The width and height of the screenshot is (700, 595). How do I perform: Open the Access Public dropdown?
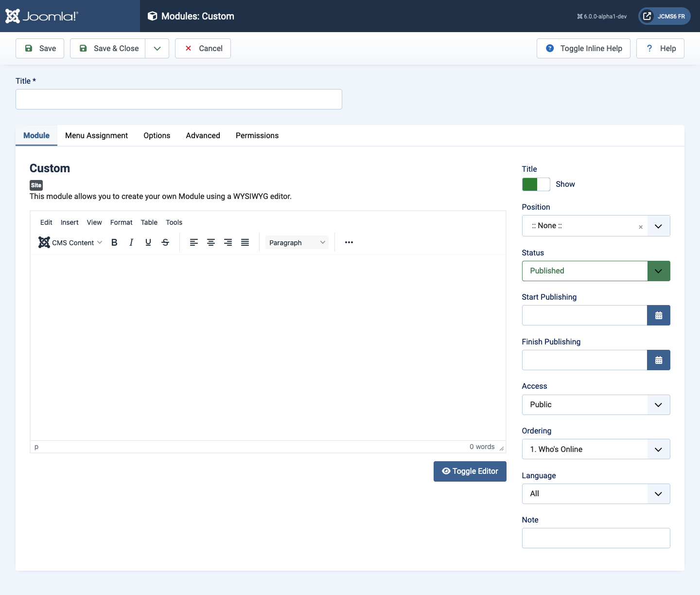596,405
